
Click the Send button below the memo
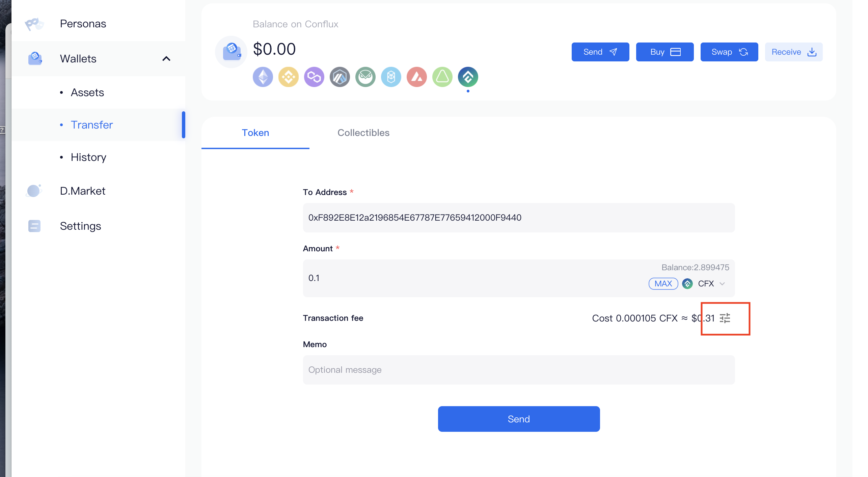pos(518,419)
